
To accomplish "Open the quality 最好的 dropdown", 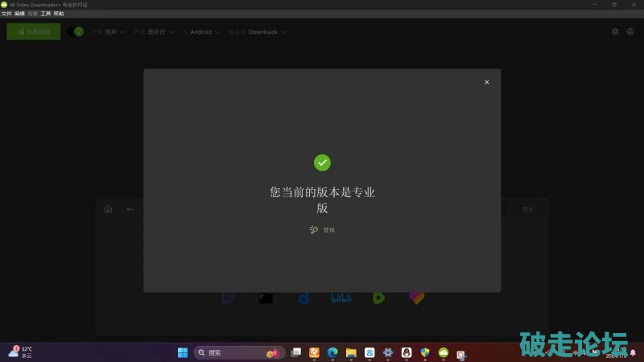I will pos(154,32).
